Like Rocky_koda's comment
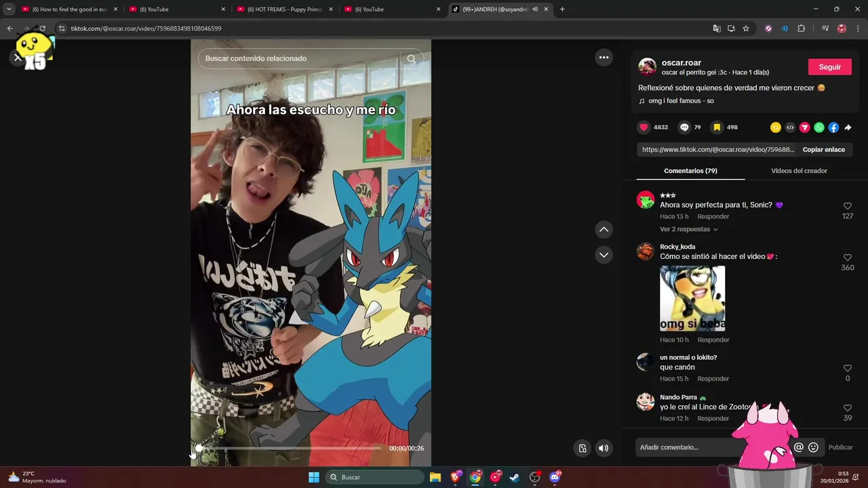 coord(847,258)
